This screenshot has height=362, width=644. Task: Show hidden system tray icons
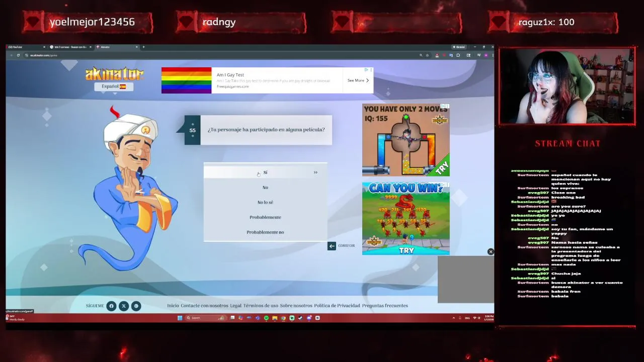click(x=454, y=318)
